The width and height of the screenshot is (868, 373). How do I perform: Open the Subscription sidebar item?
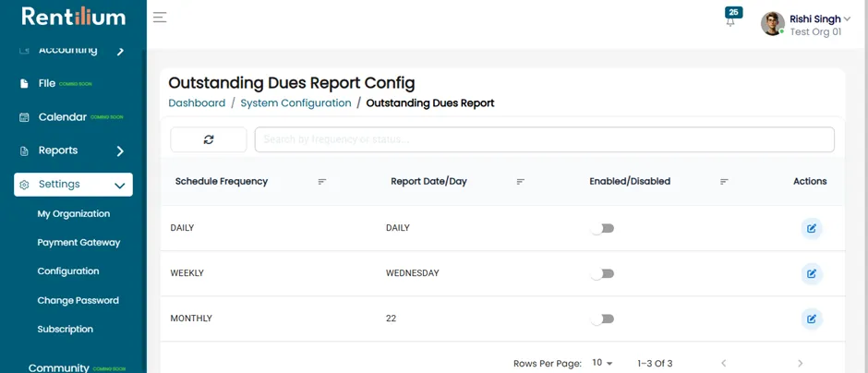point(66,330)
